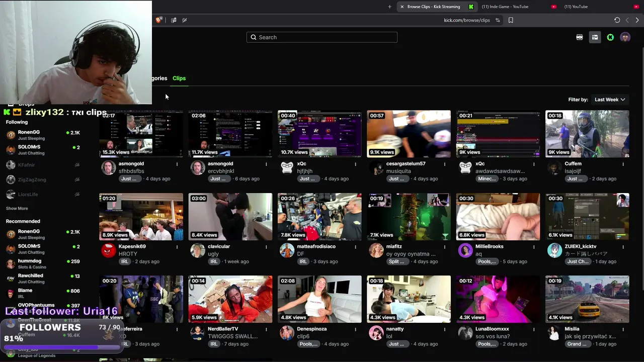This screenshot has width=644, height=362.
Task: Open options menu for asmongold sfhbdsfbs clip
Action: coord(177,164)
